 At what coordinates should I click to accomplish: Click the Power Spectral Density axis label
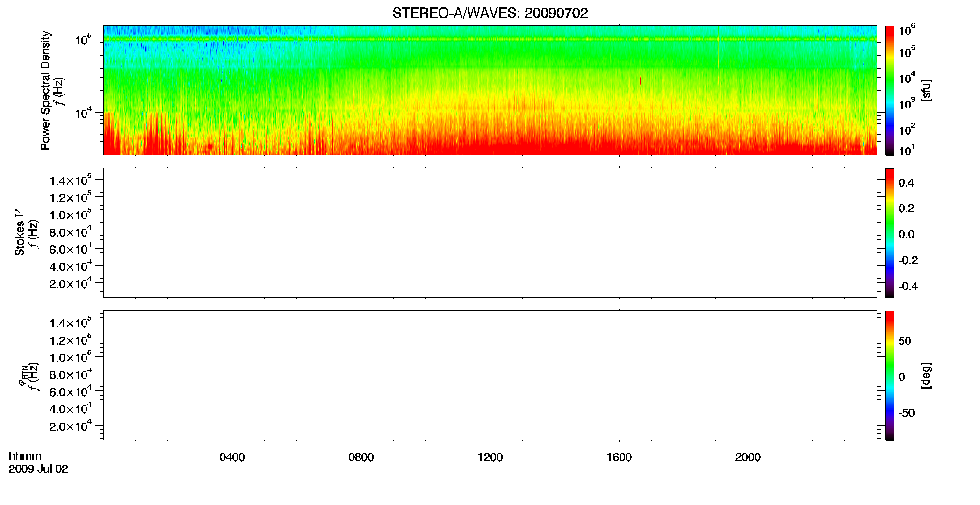click(45, 90)
